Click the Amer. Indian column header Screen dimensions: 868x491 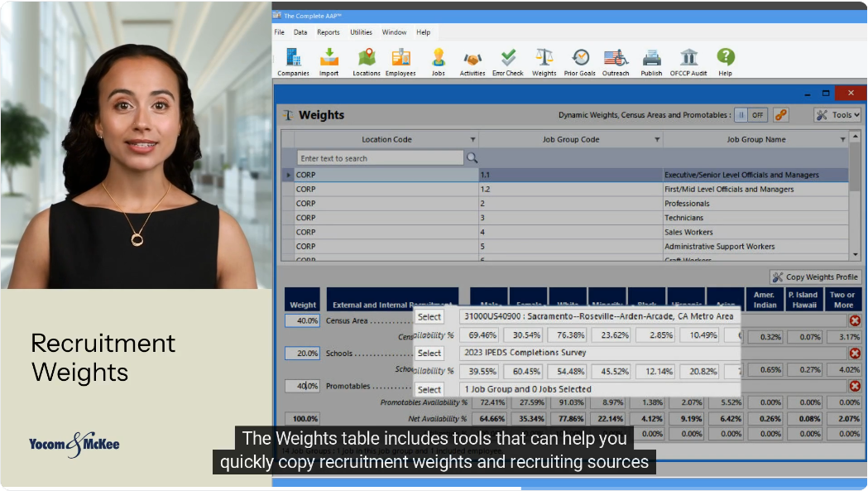[x=765, y=300]
